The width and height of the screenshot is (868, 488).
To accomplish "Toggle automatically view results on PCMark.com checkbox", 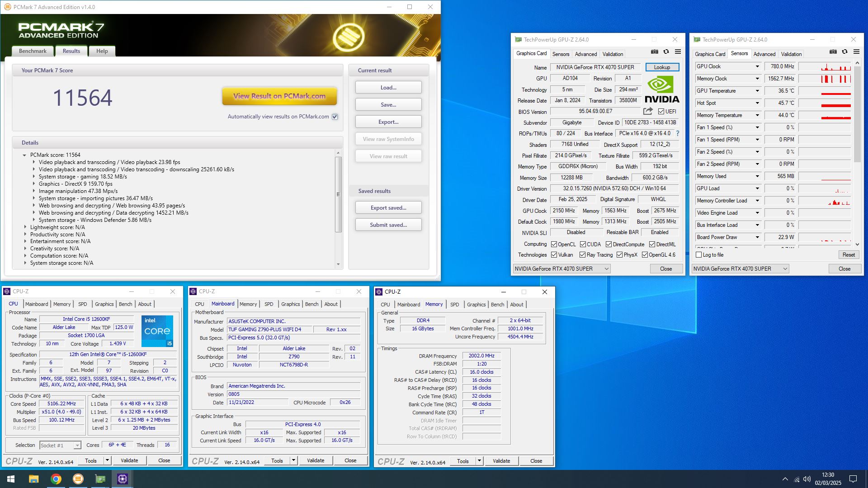I will tap(335, 117).
